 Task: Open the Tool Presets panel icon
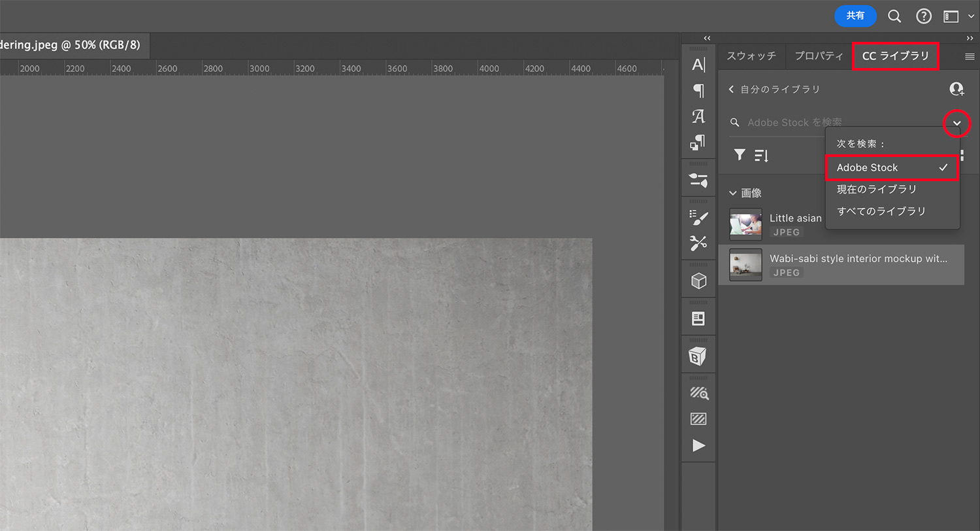[698, 243]
